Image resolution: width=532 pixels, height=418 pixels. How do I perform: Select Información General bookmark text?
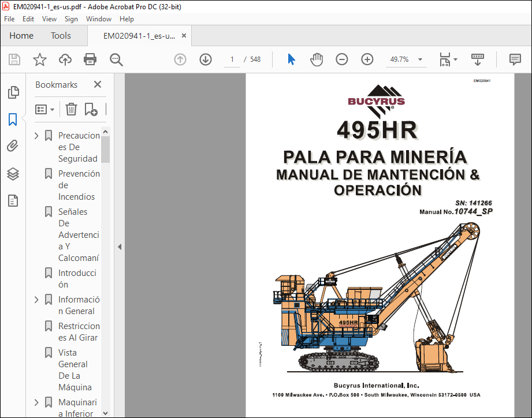pos(79,305)
